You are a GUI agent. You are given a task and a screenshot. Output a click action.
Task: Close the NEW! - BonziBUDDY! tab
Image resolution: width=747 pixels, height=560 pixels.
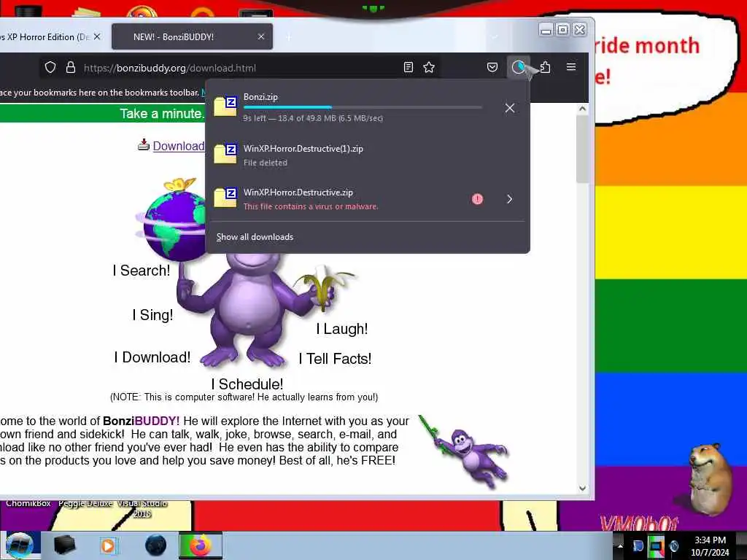click(261, 36)
